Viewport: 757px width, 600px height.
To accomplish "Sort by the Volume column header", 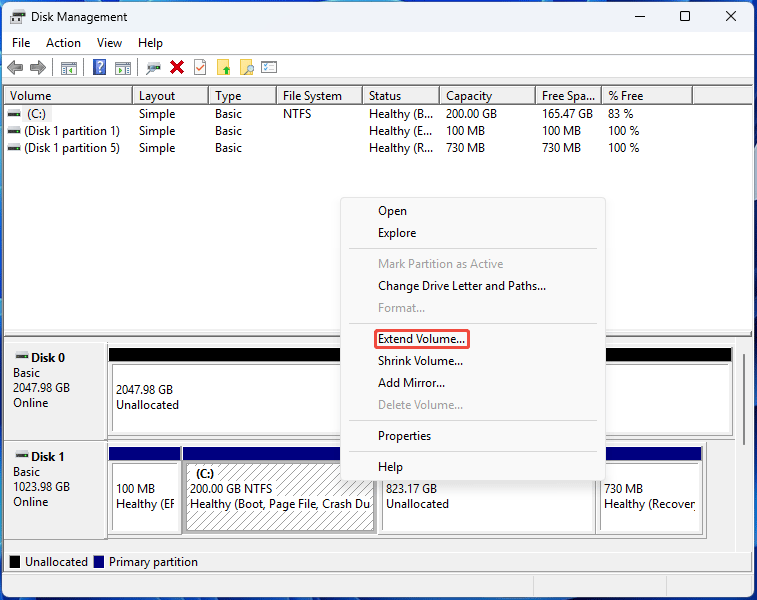I will pos(68,96).
